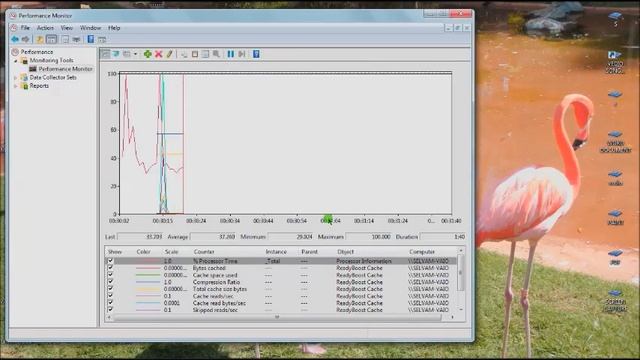640x360 pixels.
Task: Click the View Current Activity icon
Action: (105, 54)
